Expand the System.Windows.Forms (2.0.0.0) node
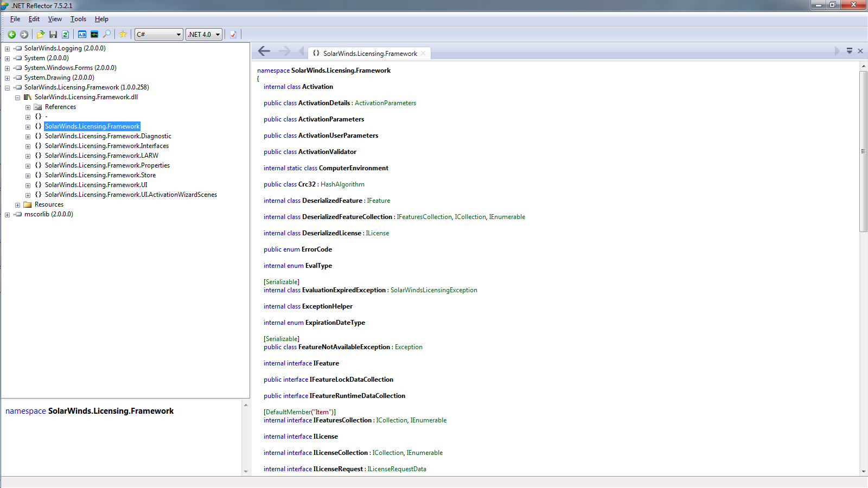The height and width of the screenshot is (488, 868). [7, 68]
